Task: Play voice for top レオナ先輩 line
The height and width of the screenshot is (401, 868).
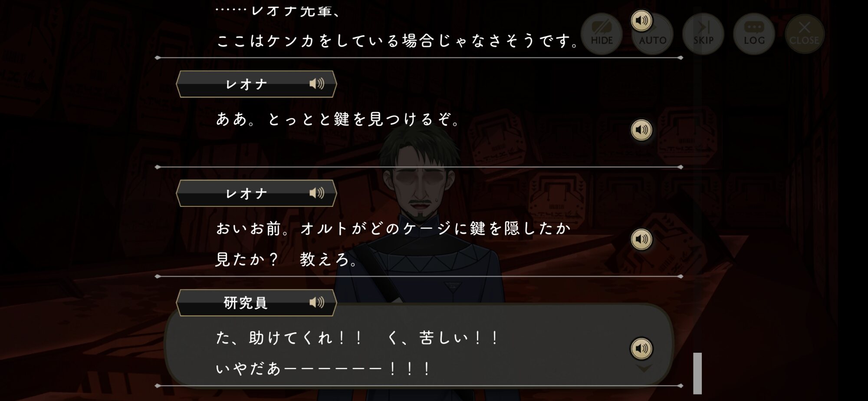Action: coord(641,20)
